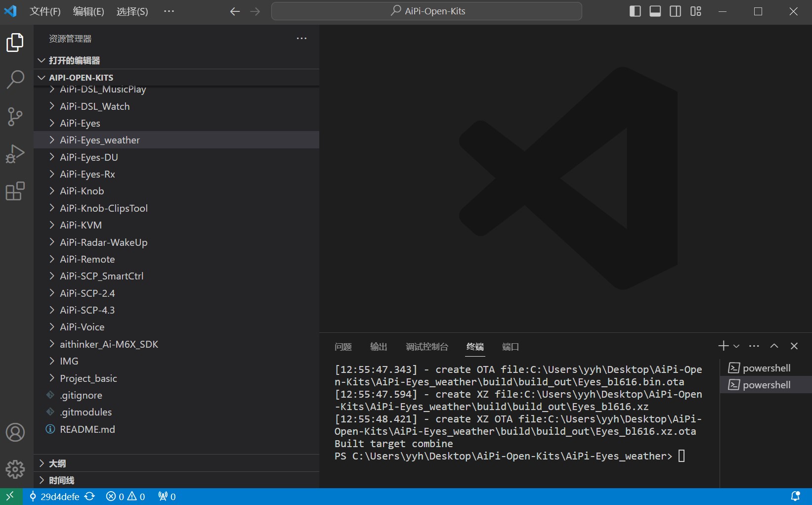The height and width of the screenshot is (505, 812).
Task: Open the 选择(S) menu
Action: [x=132, y=11]
